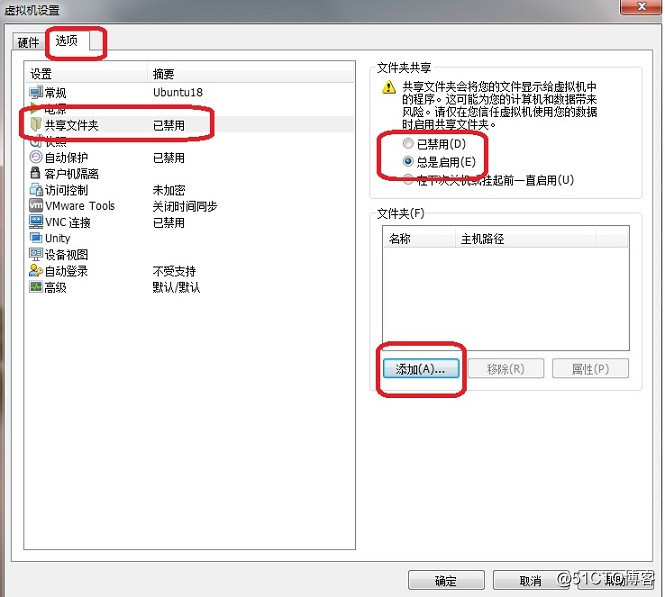665x597 pixels.
Task: Click the VNC Connections (VNC 连接) icon
Action: pos(36,222)
